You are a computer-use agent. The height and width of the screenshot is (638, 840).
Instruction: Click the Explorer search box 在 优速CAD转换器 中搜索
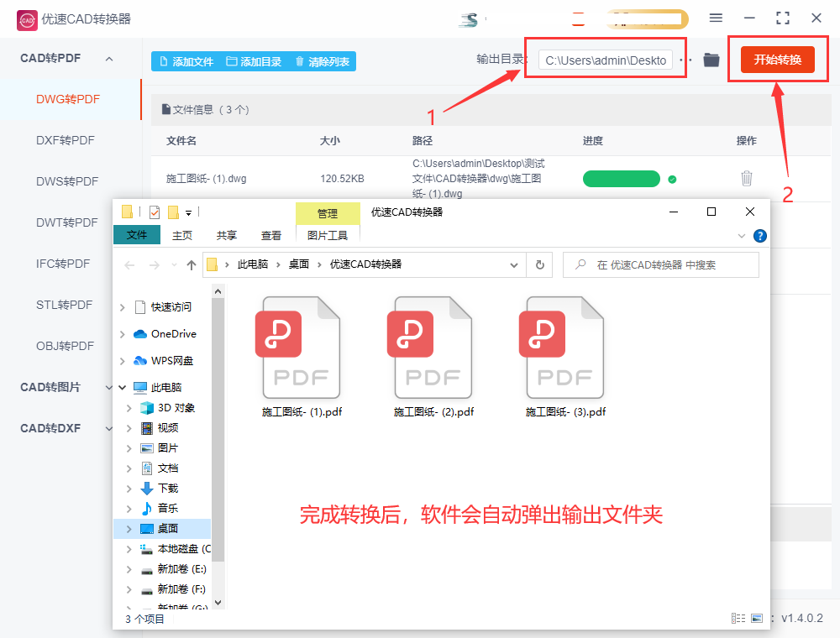tap(660, 265)
